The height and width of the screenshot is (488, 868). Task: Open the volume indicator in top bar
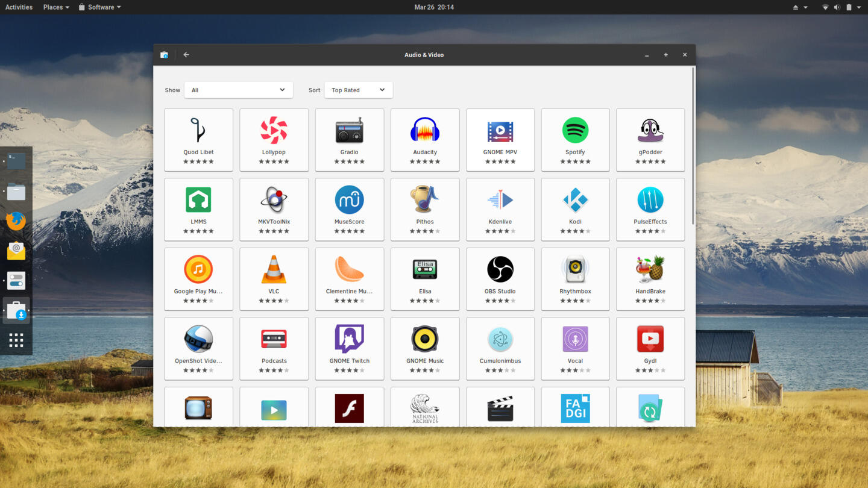tap(837, 7)
